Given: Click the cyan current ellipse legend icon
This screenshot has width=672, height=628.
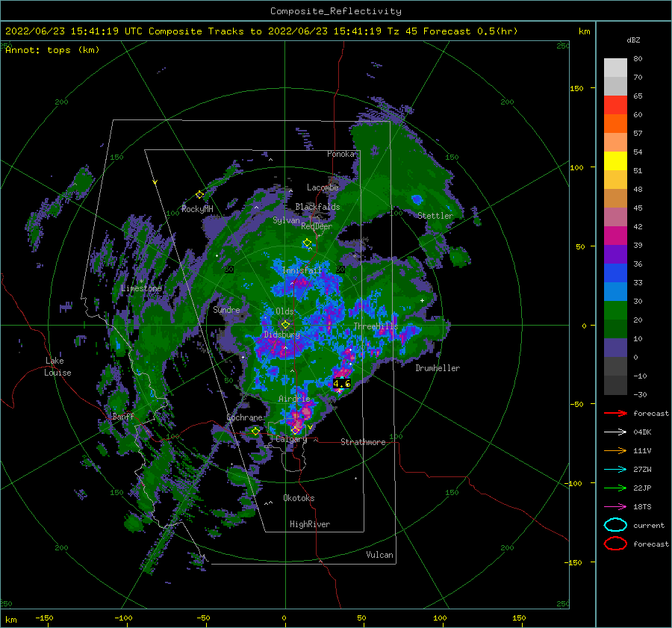Looking at the screenshot, I should (x=615, y=525).
